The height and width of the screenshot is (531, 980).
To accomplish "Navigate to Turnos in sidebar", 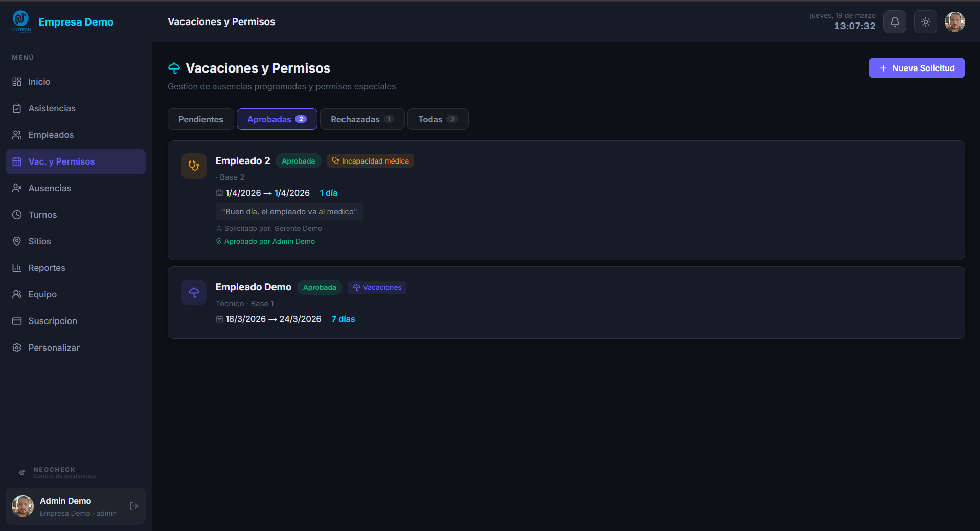I will click(42, 215).
